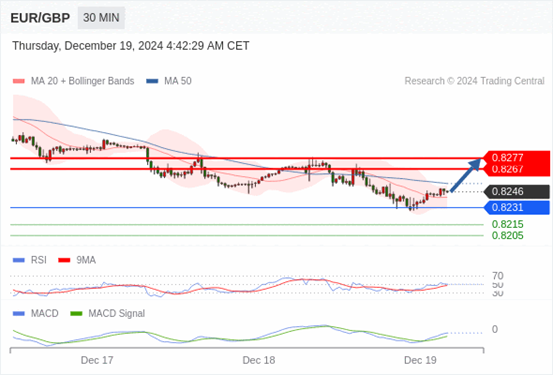This screenshot has width=553, height=375.
Task: Click the Dec 18 date axis label
Action: 259,360
